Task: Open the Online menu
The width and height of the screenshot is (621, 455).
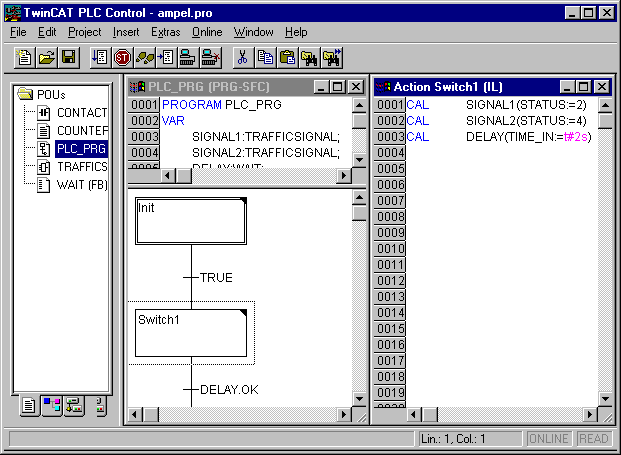Action: [x=207, y=32]
